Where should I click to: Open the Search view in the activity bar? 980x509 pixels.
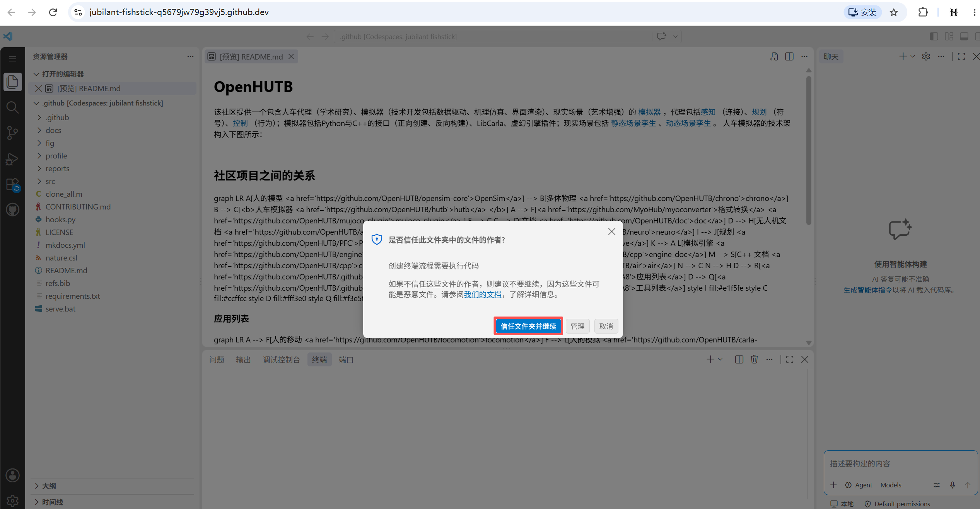12,107
